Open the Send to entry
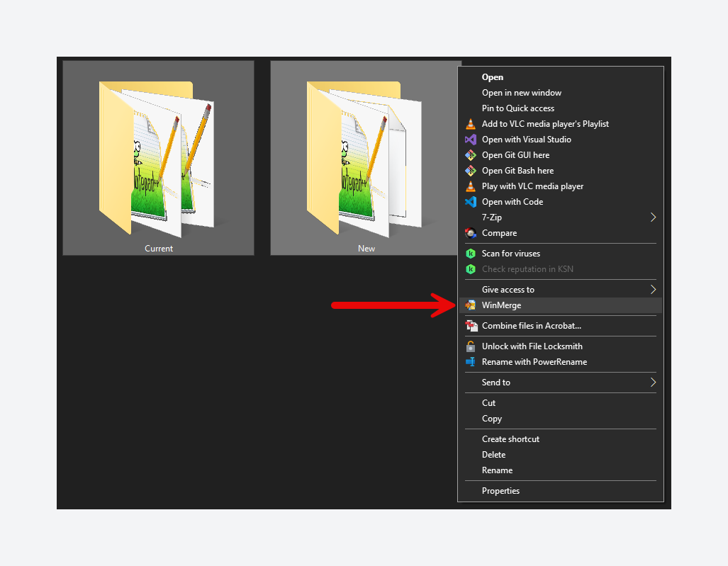 (x=561, y=383)
